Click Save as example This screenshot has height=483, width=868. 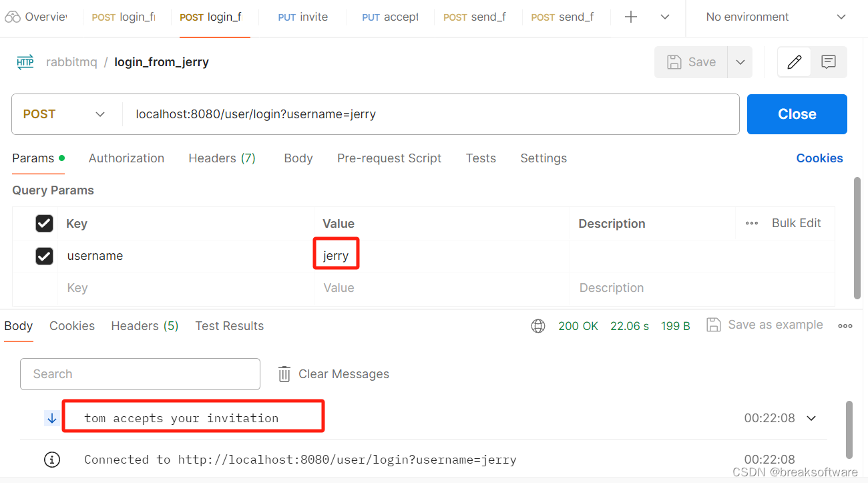765,325
